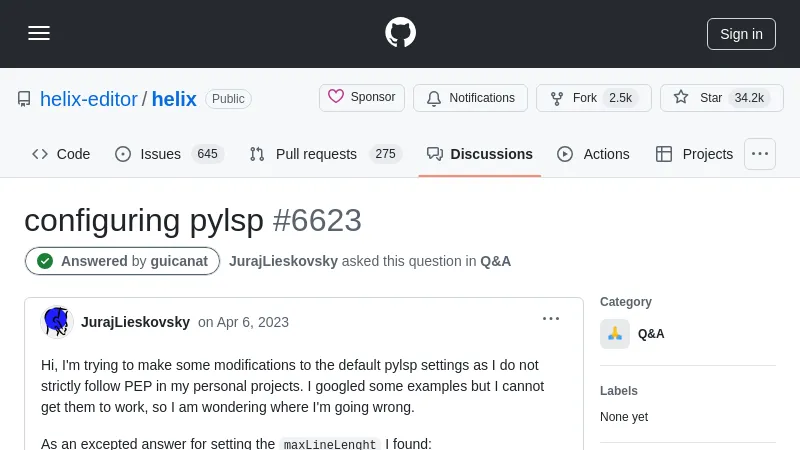Click the bell Notifications button
The height and width of the screenshot is (450, 800).
point(470,98)
